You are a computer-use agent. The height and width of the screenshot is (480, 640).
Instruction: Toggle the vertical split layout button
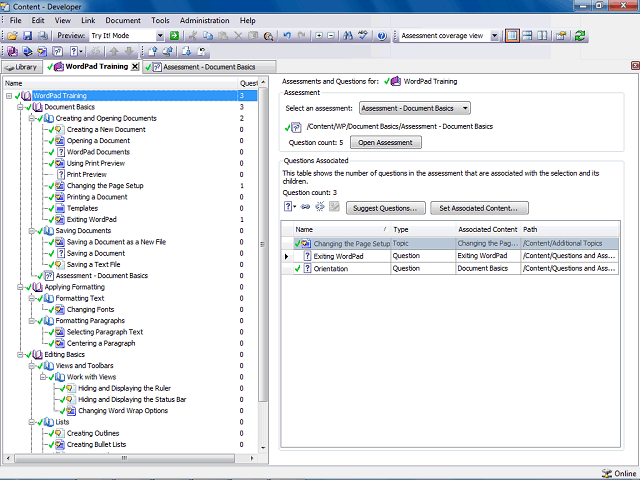tap(542, 36)
